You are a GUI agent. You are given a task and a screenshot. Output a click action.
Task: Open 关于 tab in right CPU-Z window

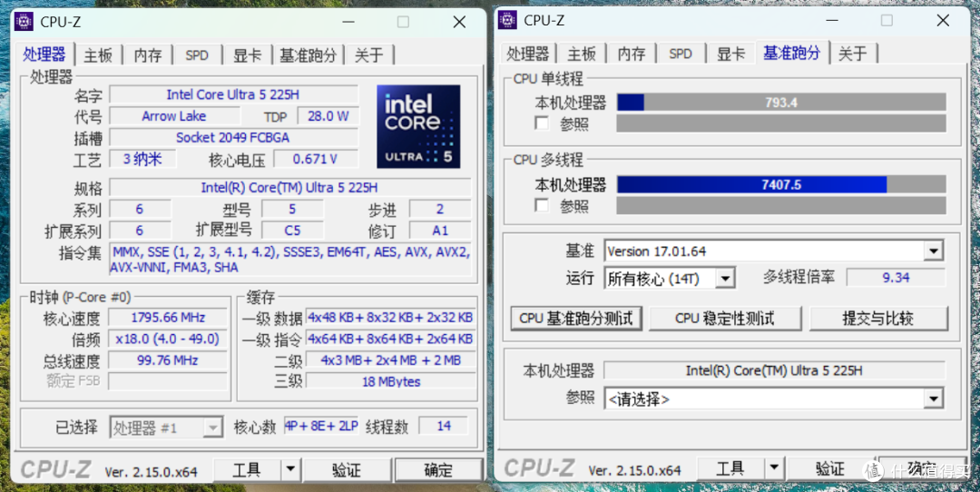point(852,54)
